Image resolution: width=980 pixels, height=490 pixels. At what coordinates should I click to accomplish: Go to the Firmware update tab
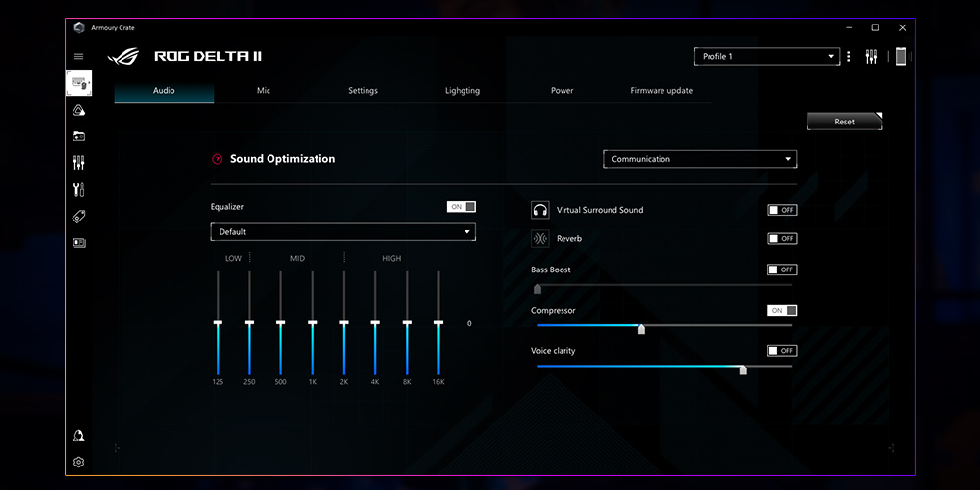click(661, 91)
